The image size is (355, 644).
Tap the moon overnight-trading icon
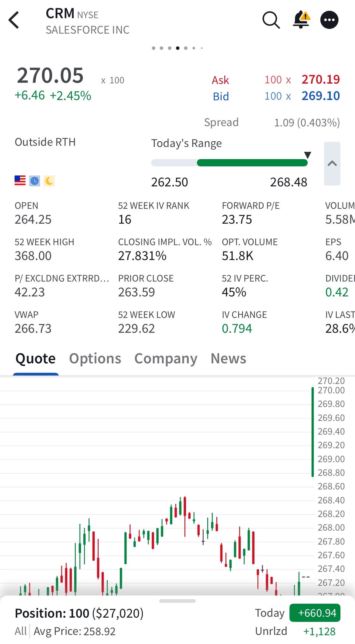coord(49,181)
